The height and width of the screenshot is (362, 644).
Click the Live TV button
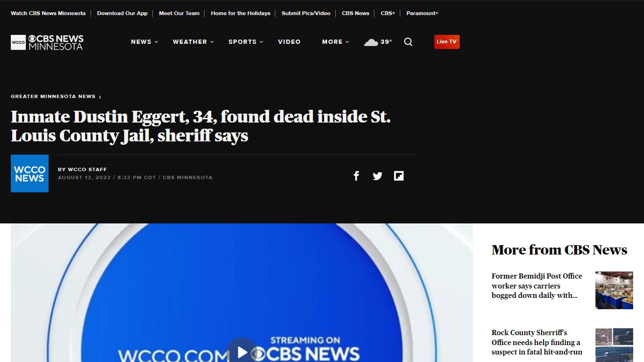[x=446, y=41]
